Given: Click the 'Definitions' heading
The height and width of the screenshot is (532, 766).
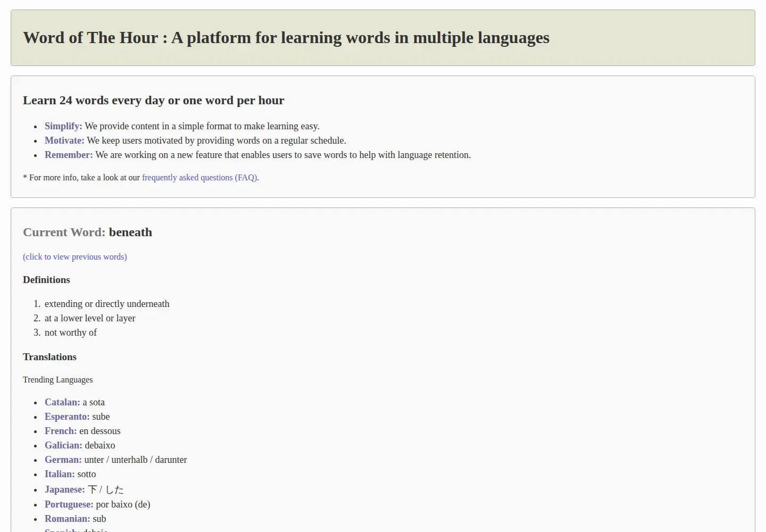Looking at the screenshot, I should 46,280.
